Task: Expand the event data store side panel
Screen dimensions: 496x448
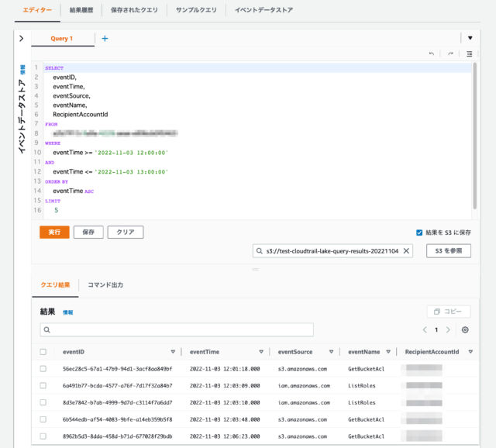Action: [21, 39]
